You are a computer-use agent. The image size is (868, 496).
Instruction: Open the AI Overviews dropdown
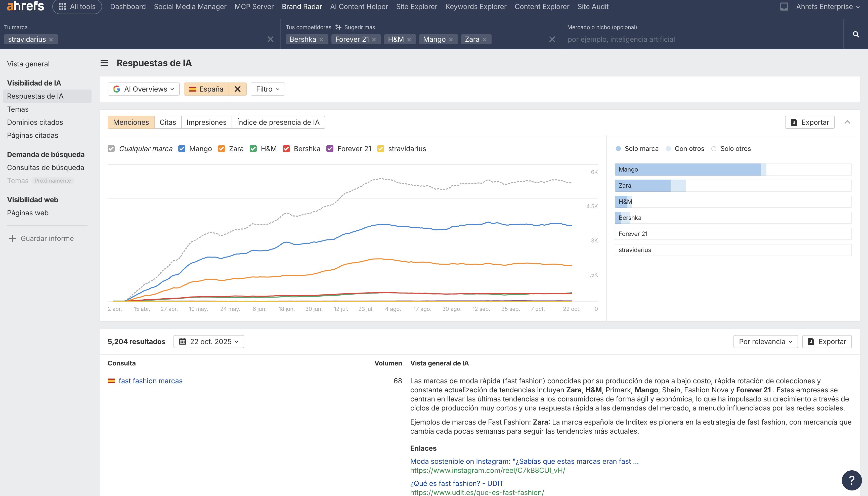click(x=144, y=89)
